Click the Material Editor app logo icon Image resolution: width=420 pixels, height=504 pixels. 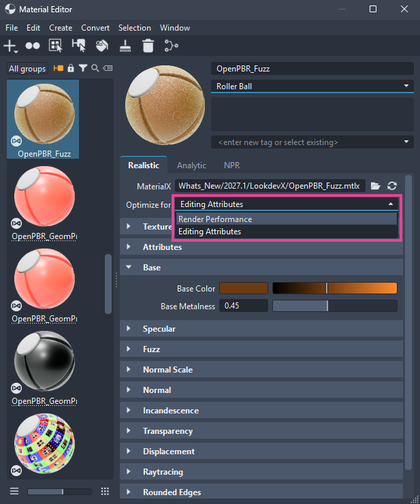(10, 9)
